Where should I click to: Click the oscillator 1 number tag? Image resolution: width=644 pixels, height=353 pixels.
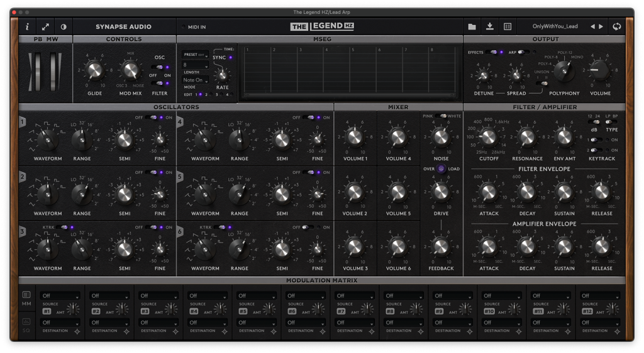click(x=23, y=122)
